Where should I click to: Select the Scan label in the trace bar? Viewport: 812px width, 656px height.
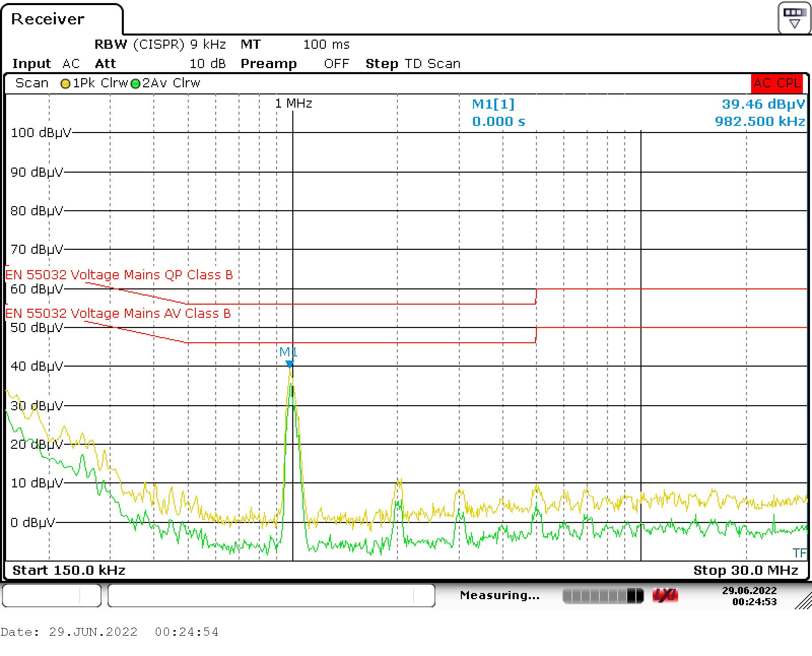pyautogui.click(x=31, y=83)
